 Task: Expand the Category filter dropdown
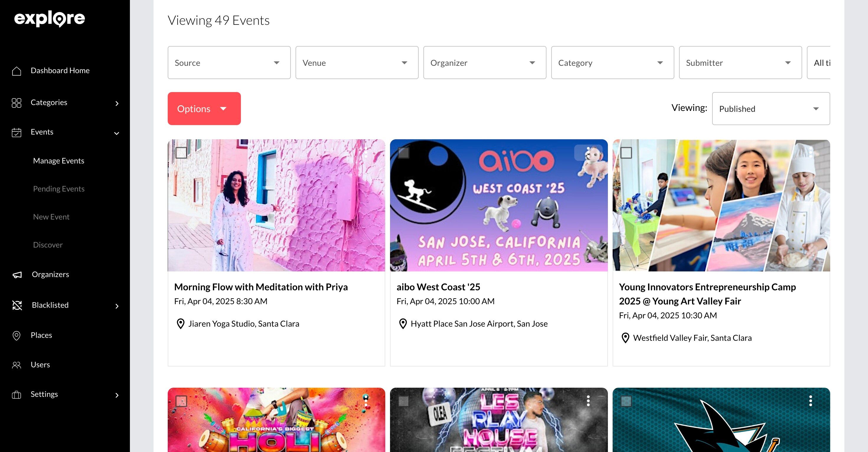pyautogui.click(x=612, y=63)
